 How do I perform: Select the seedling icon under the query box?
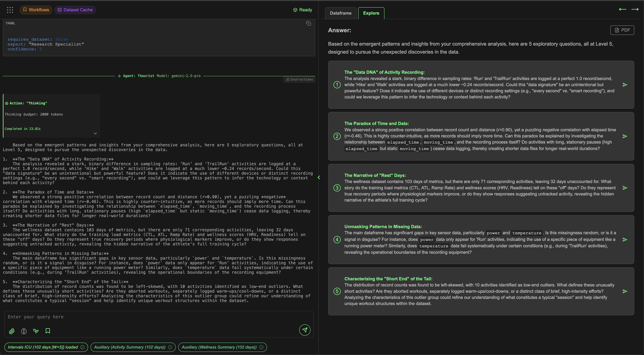coord(36,331)
